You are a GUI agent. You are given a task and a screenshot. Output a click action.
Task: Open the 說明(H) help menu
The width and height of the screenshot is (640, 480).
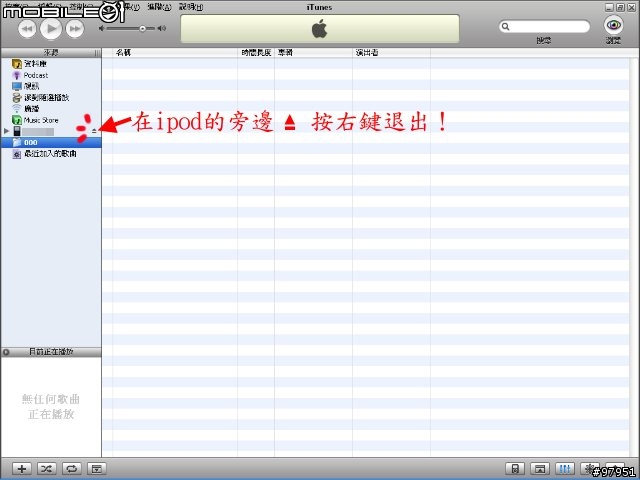tap(191, 7)
